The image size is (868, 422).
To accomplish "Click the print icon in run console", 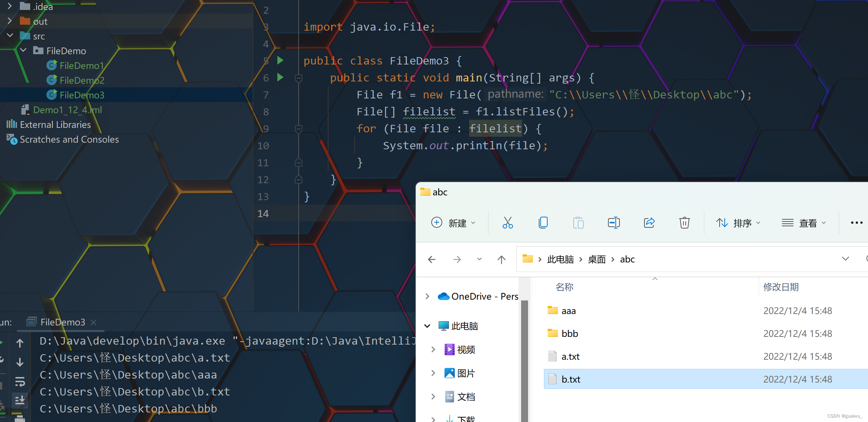I will click(20, 418).
